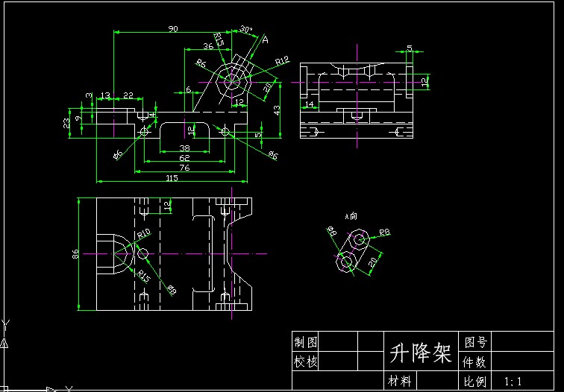564x392 pixels.
Task: Click the 76 horizontal dimension text
Action: click(184, 168)
